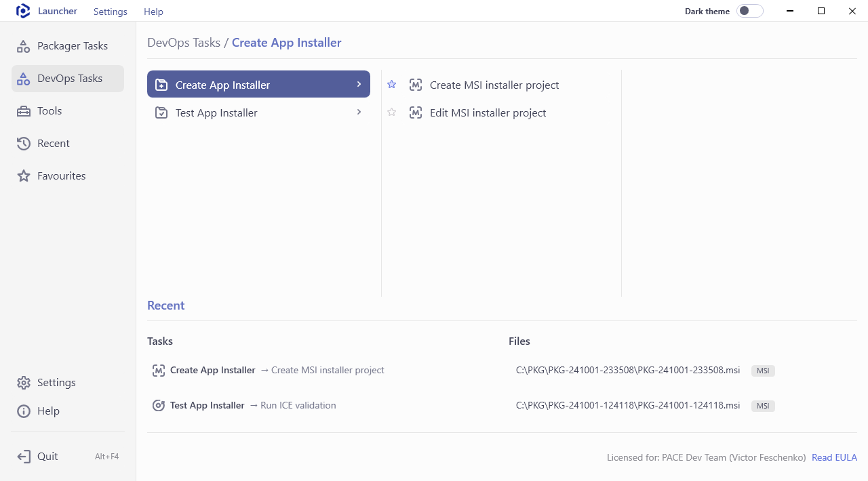Click the Help info icon in sidebar
The width and height of the screenshot is (868, 481).
pyautogui.click(x=24, y=411)
